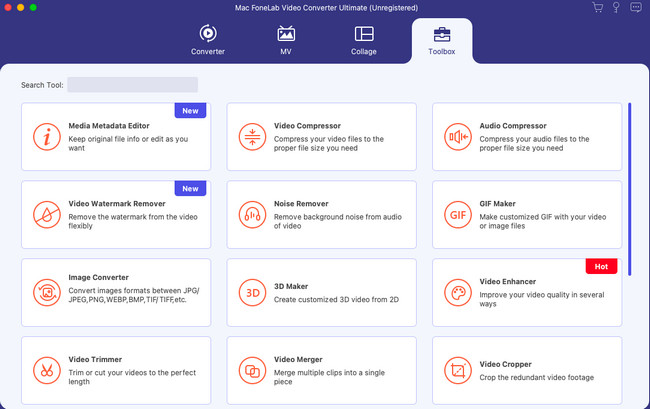Click the Video Merger title
650x409 pixels.
(298, 359)
